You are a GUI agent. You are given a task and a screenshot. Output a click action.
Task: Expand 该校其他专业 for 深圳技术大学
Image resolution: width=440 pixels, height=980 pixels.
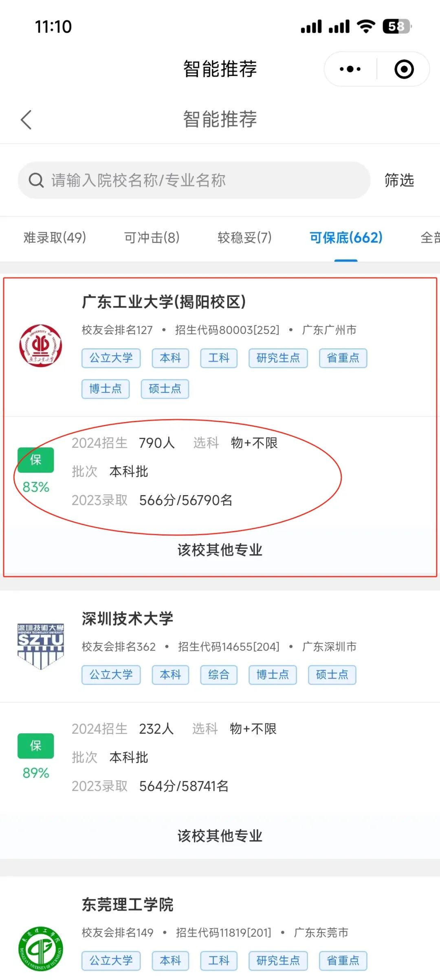click(x=220, y=836)
